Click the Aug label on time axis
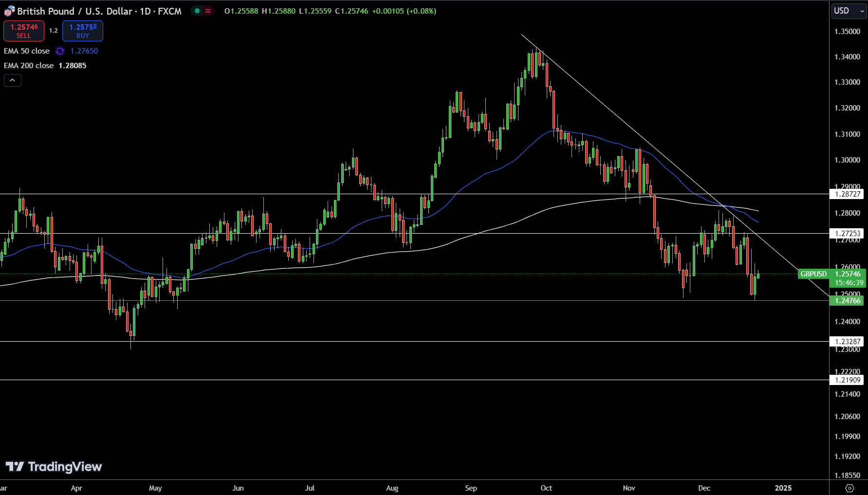This screenshot has width=868, height=495. click(392, 488)
